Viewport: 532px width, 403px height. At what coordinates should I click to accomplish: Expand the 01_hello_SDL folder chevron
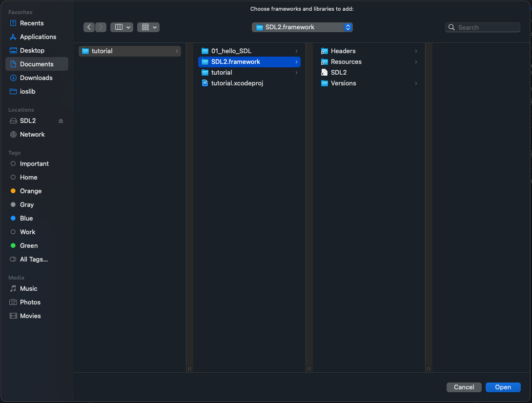[296, 51]
